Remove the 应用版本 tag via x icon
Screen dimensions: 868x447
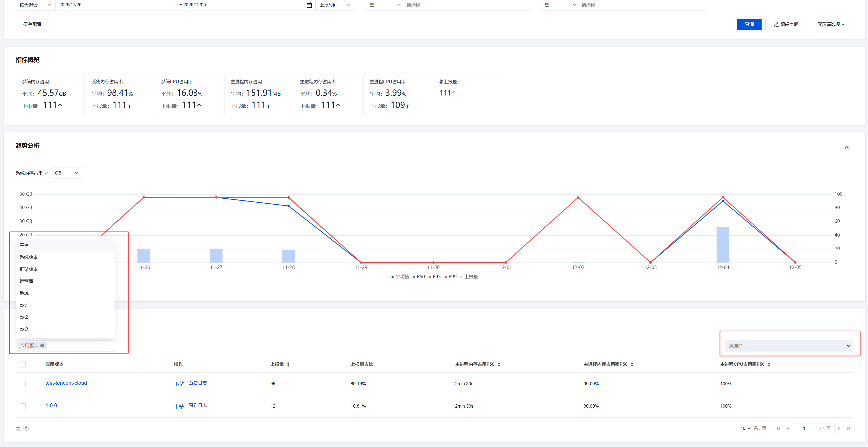pos(42,346)
